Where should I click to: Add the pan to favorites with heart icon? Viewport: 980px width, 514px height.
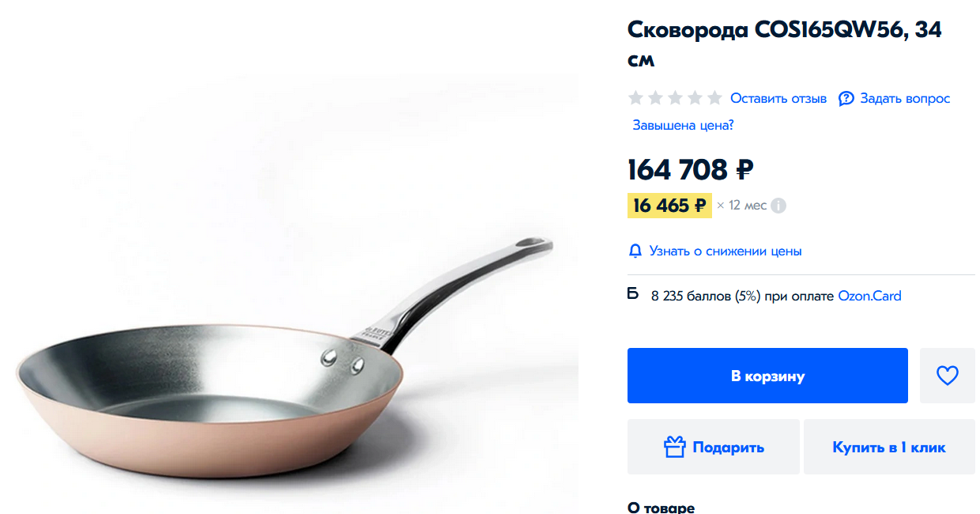947,376
